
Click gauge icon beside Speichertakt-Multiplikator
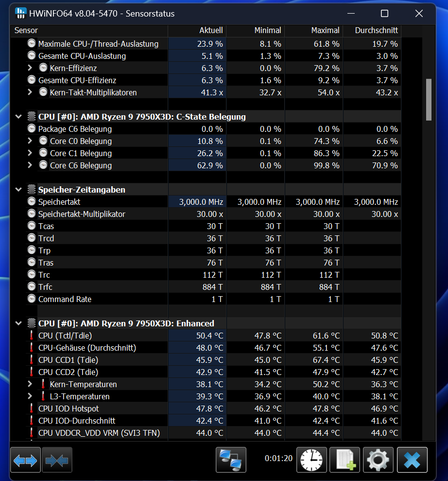tap(32, 214)
